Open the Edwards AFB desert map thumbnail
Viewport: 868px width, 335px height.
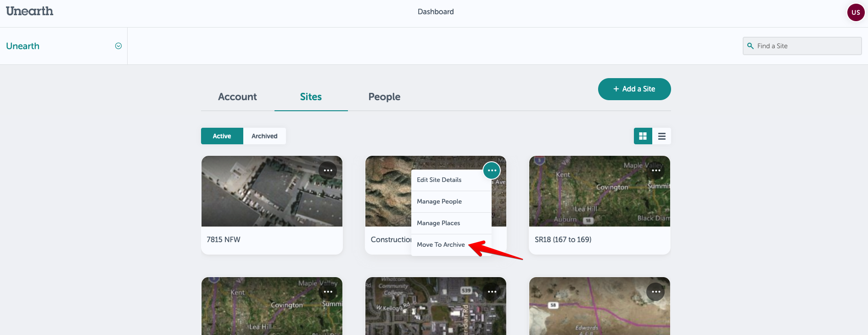(x=599, y=306)
